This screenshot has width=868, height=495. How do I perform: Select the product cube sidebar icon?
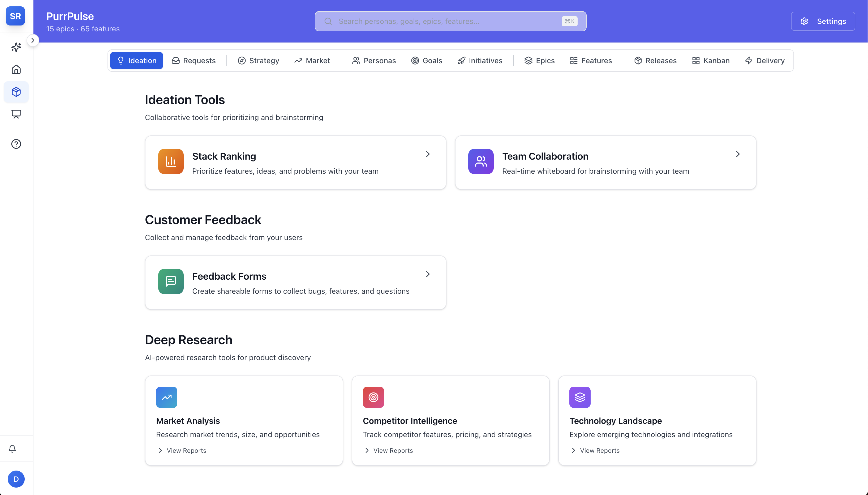pyautogui.click(x=16, y=92)
